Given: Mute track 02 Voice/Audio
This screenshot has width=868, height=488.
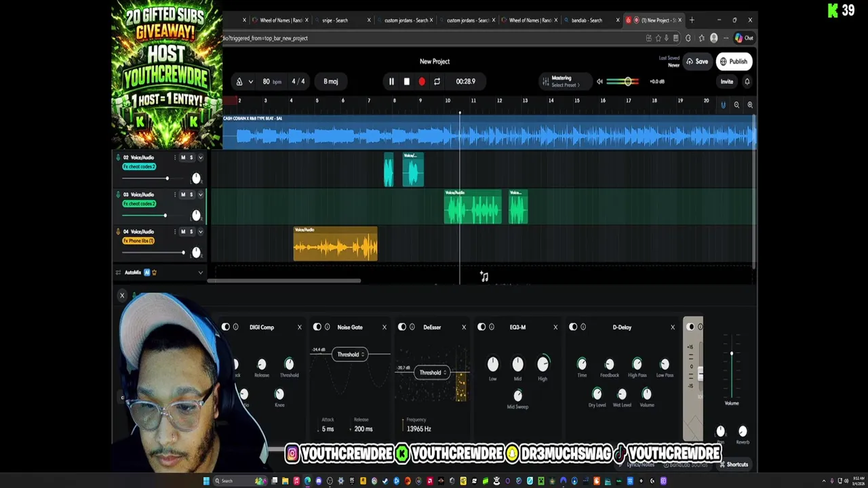Looking at the screenshot, I should click(x=183, y=157).
